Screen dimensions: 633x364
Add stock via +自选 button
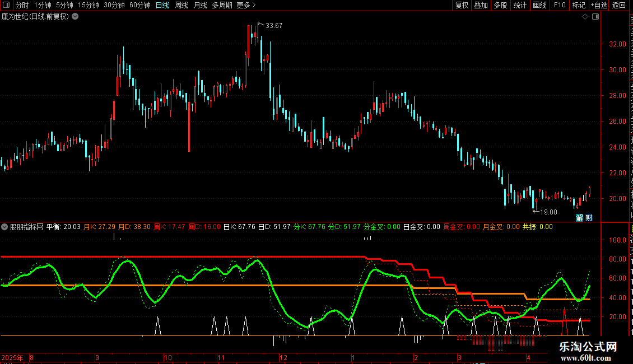point(599,5)
